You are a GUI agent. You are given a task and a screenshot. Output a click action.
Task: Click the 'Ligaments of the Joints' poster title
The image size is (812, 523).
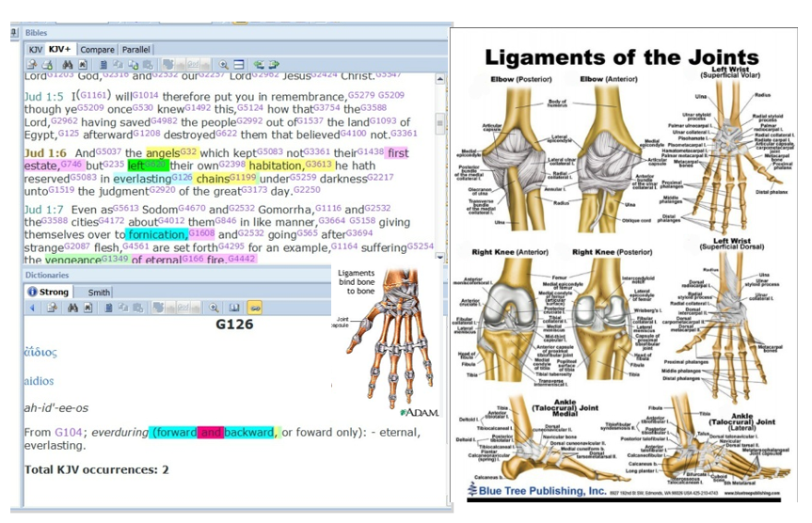click(622, 57)
